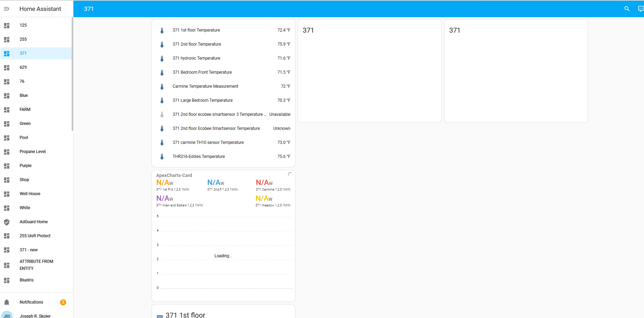Switch to the 629 dashboard
The width and height of the screenshot is (644, 318).
click(23, 67)
